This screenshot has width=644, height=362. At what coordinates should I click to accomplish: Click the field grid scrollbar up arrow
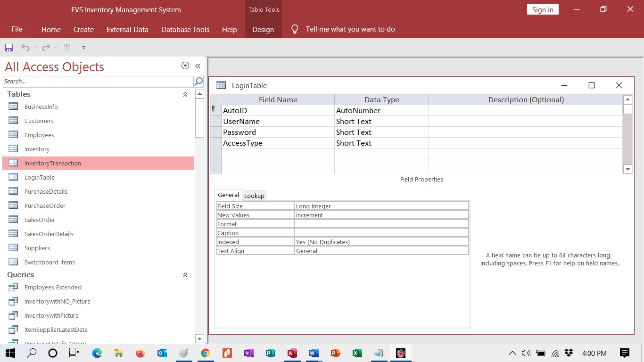tap(627, 99)
